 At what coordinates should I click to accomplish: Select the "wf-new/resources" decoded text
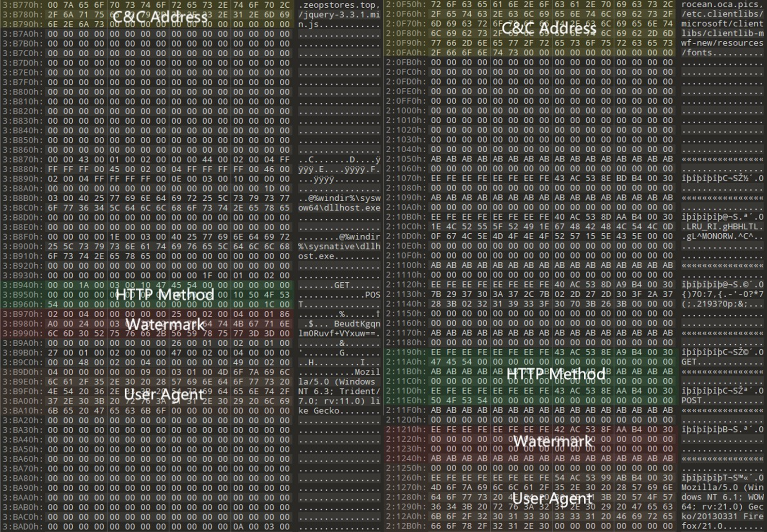722,43
